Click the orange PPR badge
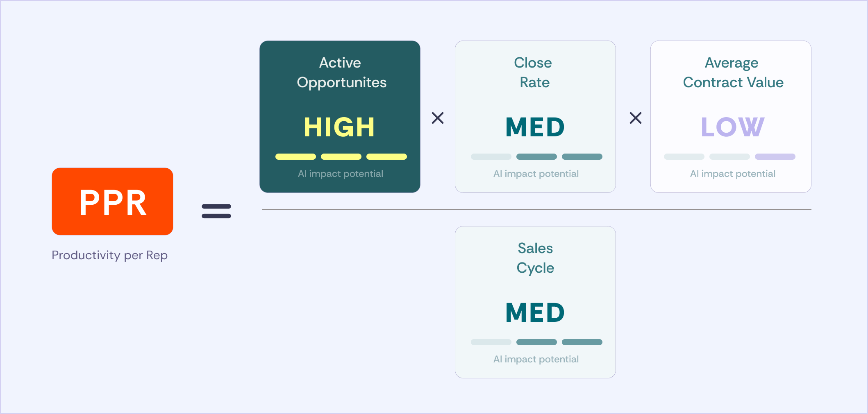Image resolution: width=868 pixels, height=414 pixels. pos(112,201)
